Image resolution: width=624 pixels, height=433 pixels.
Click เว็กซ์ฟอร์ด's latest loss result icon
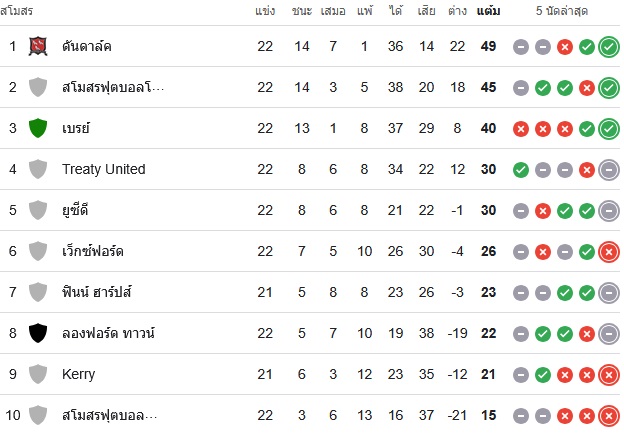click(x=609, y=252)
